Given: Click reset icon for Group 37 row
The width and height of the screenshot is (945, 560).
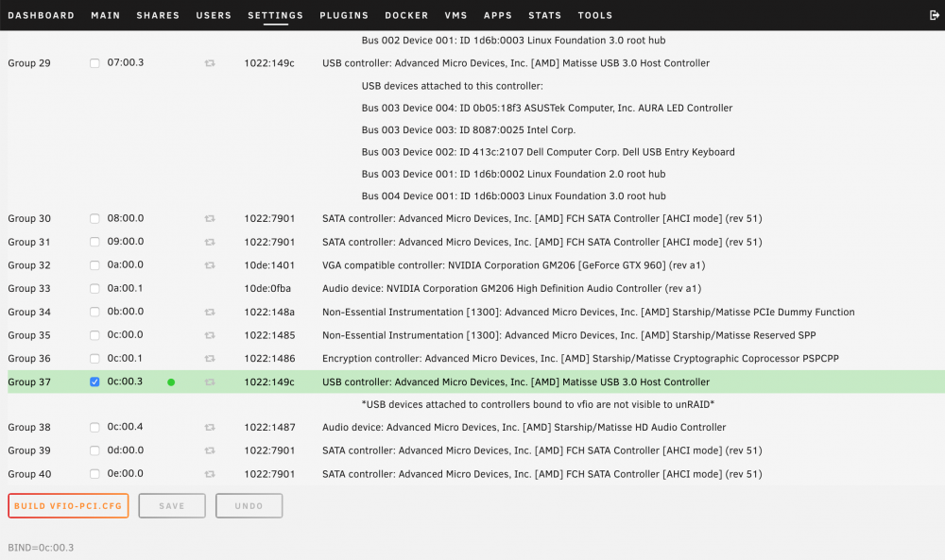Looking at the screenshot, I should click(210, 382).
